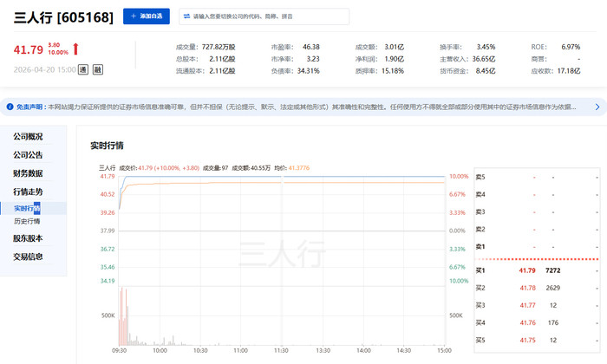
Task: Click the 买1 price 41.79 row
Action: tap(527, 270)
